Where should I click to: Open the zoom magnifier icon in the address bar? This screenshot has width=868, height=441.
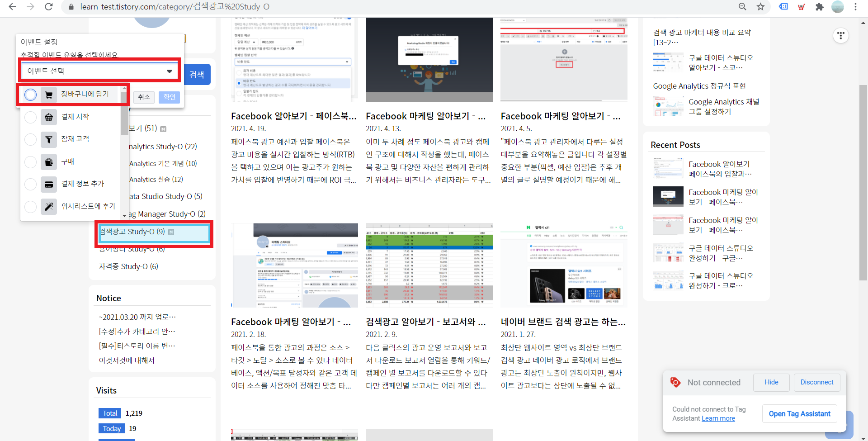pyautogui.click(x=742, y=7)
